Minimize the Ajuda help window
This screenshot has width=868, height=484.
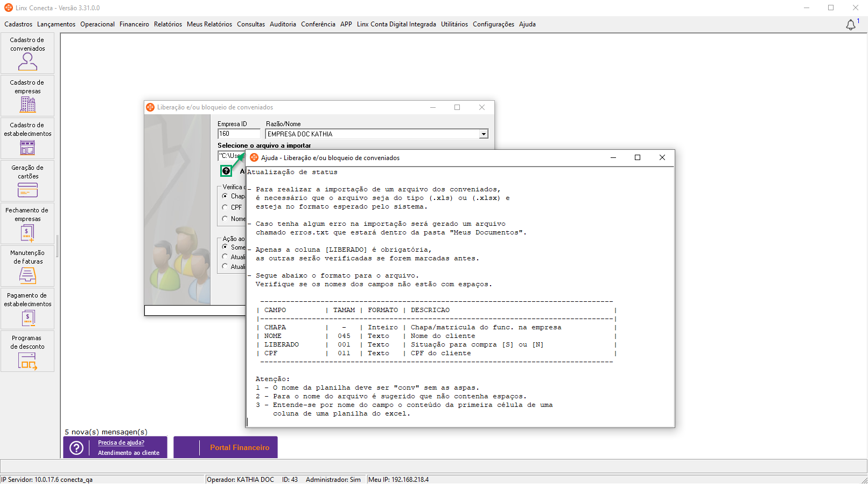point(613,157)
